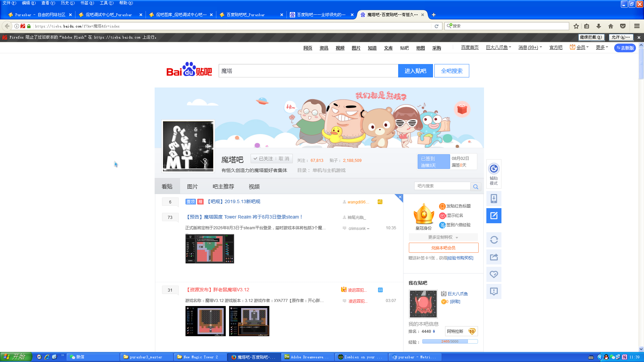Click the 全吧搜索 button

pos(451,71)
